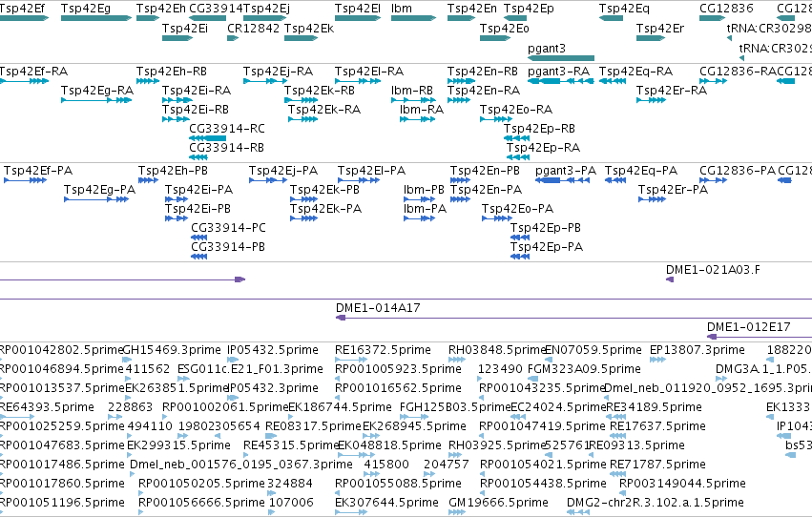
Task: Select the Tsp42Ei-RA transcript
Action: click(x=177, y=100)
